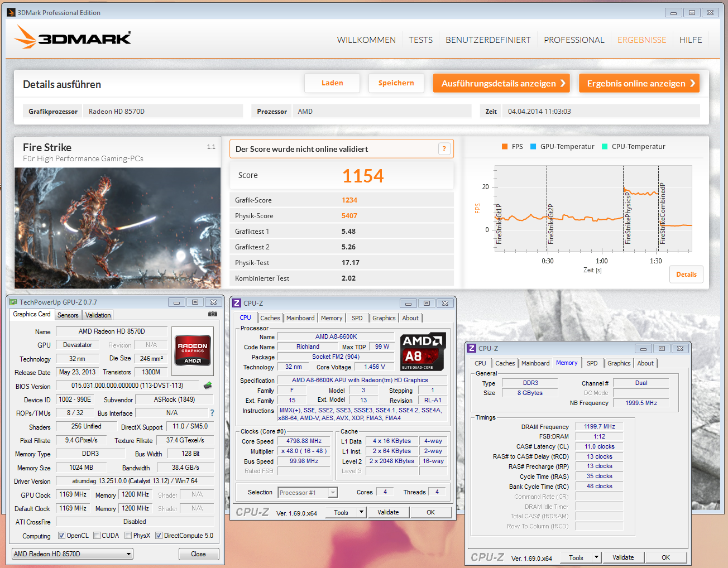This screenshot has height=568, width=728.
Task: Click the Physik-Score value 5407
Action: [x=349, y=216]
